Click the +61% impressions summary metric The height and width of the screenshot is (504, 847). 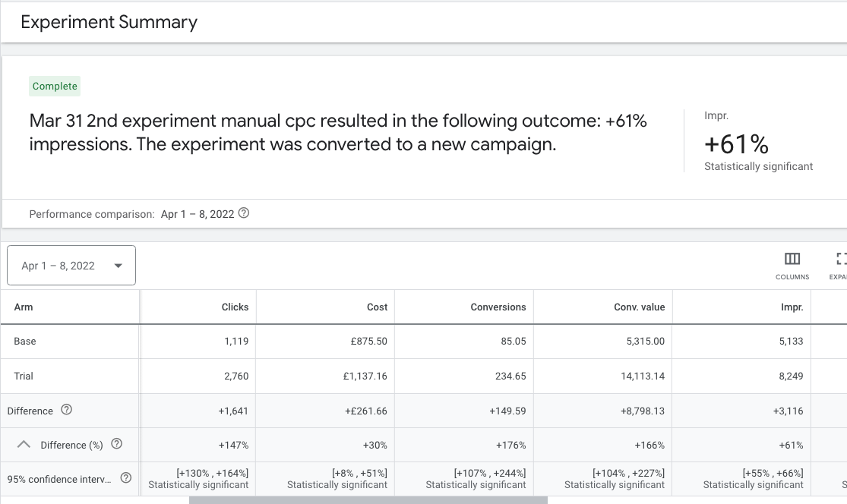click(736, 143)
